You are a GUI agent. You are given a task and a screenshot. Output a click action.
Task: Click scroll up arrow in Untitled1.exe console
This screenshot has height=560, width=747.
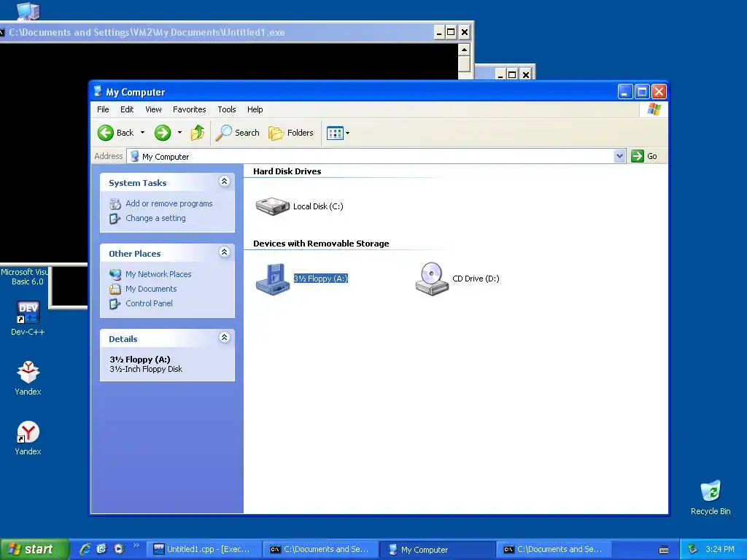[x=465, y=50]
